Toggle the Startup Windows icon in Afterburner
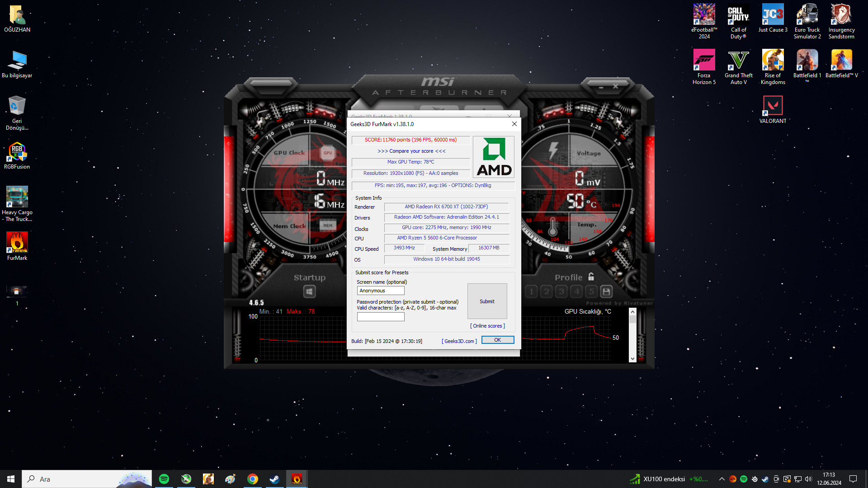868x488 pixels. tap(309, 292)
